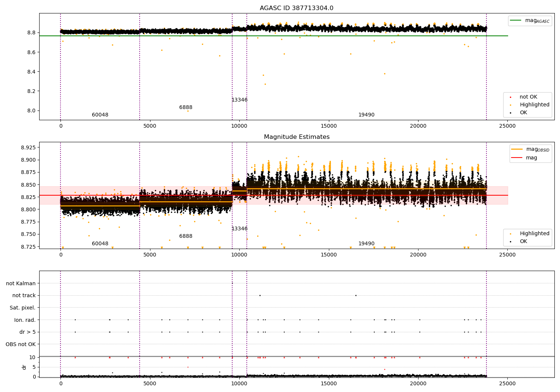560x392 pixels.
Task: Click the '10000' x-axis tick under the top plot
Action: tap(239, 126)
